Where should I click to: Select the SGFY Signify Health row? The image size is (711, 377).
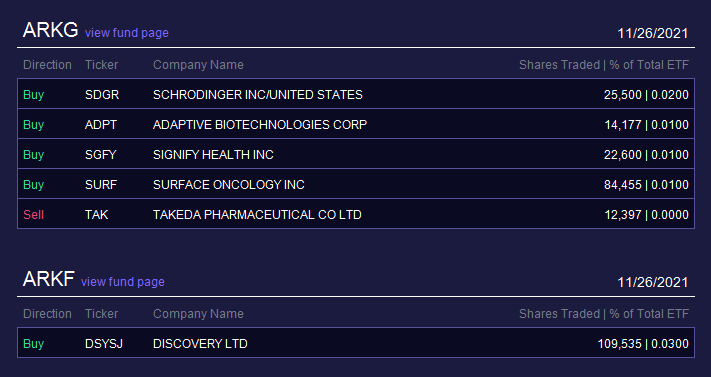point(356,154)
